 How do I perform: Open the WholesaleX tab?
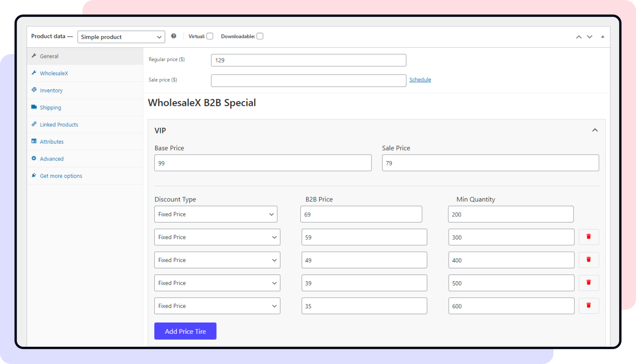click(x=54, y=73)
